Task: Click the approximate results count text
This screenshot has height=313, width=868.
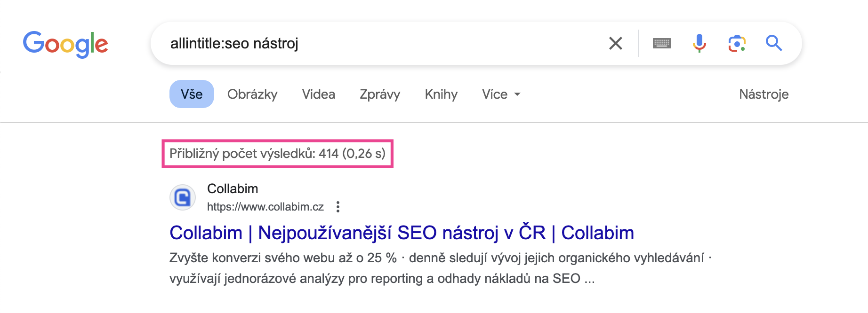Action: (277, 153)
